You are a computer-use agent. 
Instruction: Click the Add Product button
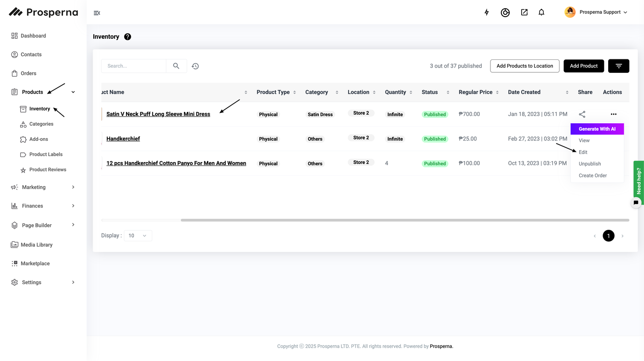pyautogui.click(x=583, y=66)
